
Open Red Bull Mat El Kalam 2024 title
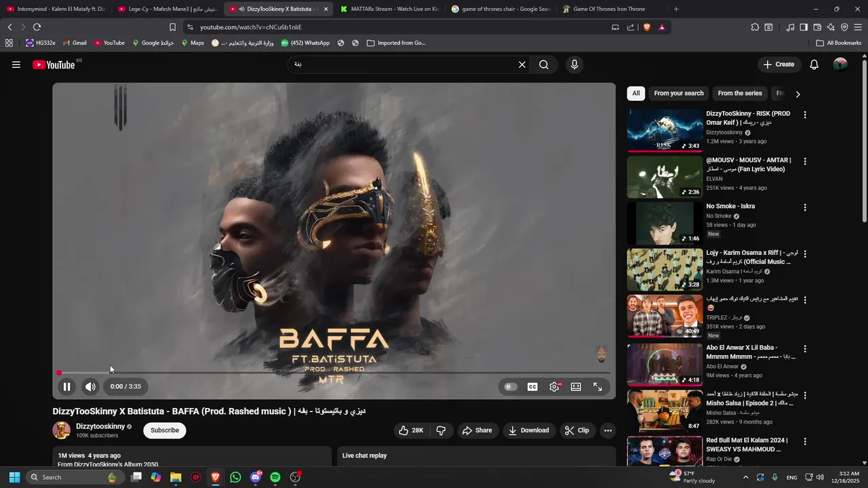pos(747,445)
